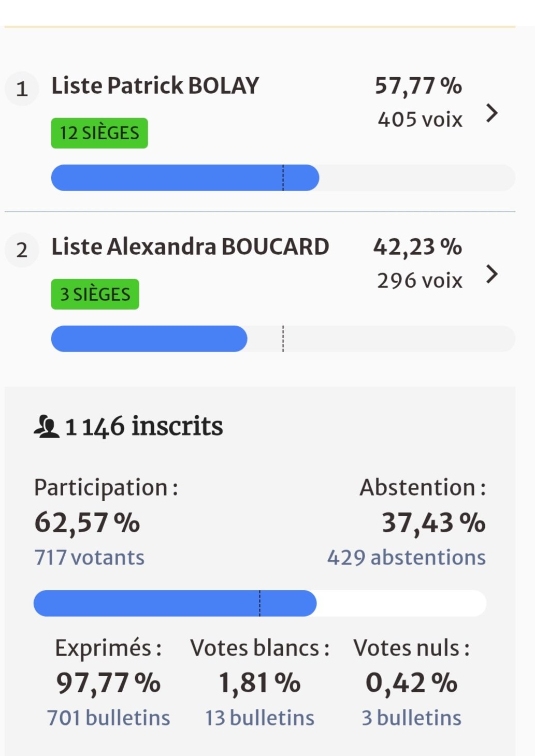
Task: Expand Liste Alexandra BOUCARD details chevron
Action: (492, 274)
